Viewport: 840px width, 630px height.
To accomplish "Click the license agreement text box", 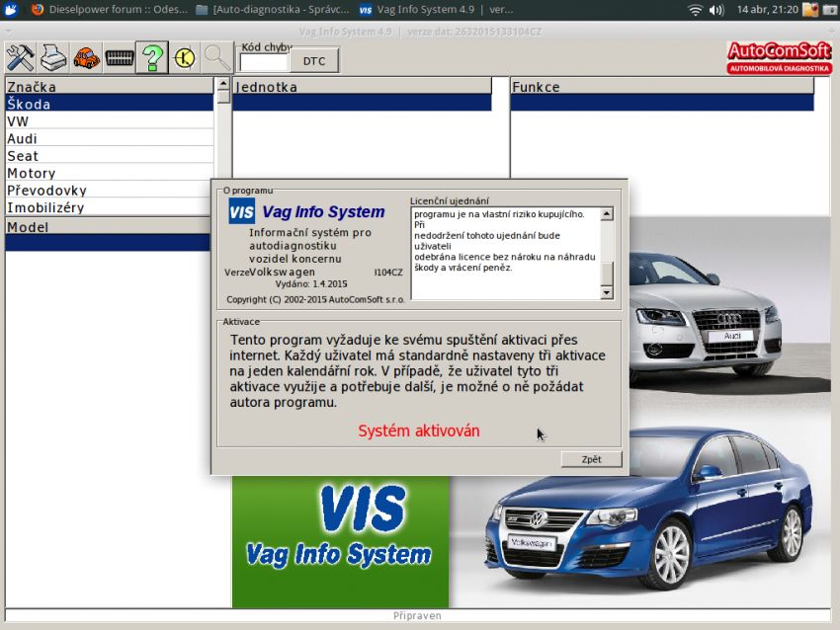I will (x=506, y=253).
